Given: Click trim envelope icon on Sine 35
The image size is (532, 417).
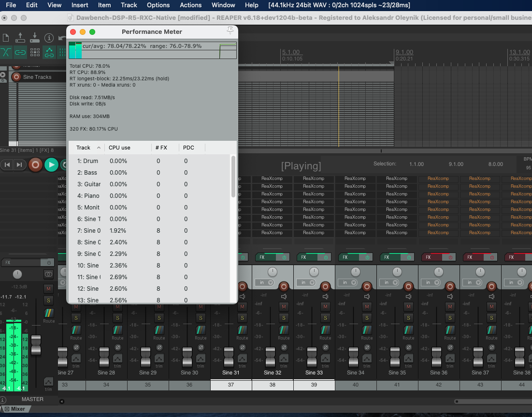Looking at the screenshot, I should point(408,359).
